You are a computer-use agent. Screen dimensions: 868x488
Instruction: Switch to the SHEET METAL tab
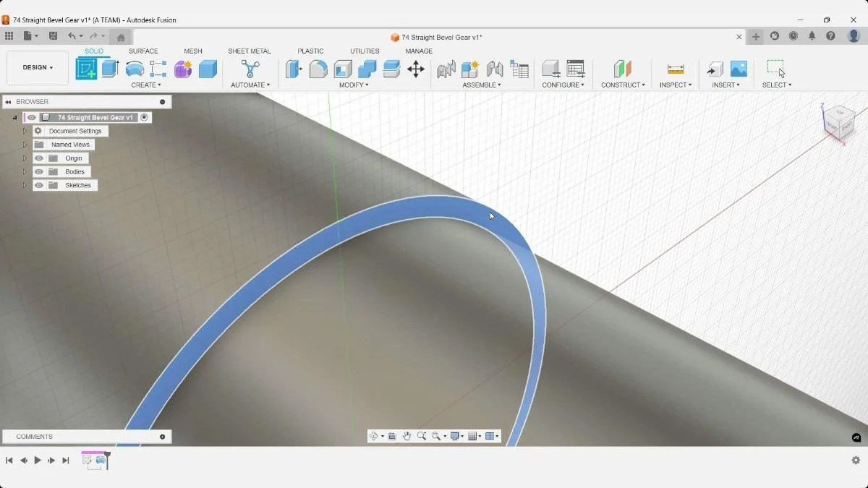click(x=250, y=51)
